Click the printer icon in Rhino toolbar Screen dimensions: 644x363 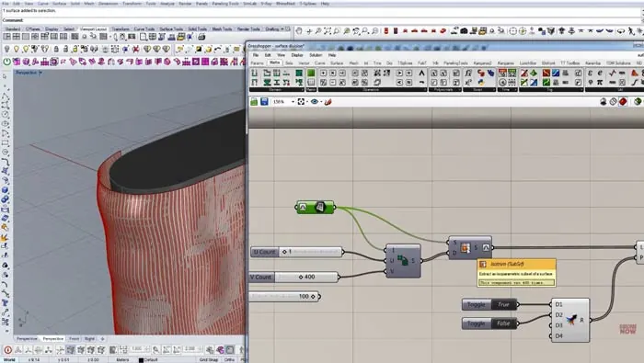pyautogui.click(x=201, y=37)
